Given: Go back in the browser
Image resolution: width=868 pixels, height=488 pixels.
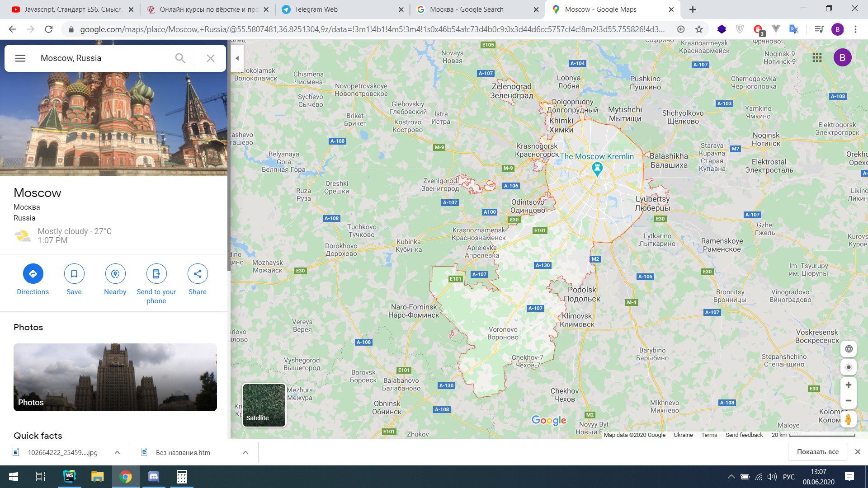Looking at the screenshot, I should (x=13, y=29).
